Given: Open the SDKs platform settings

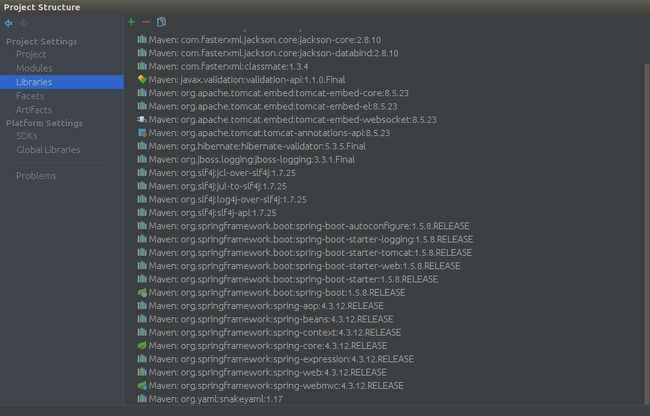Looking at the screenshot, I should click(x=27, y=136).
